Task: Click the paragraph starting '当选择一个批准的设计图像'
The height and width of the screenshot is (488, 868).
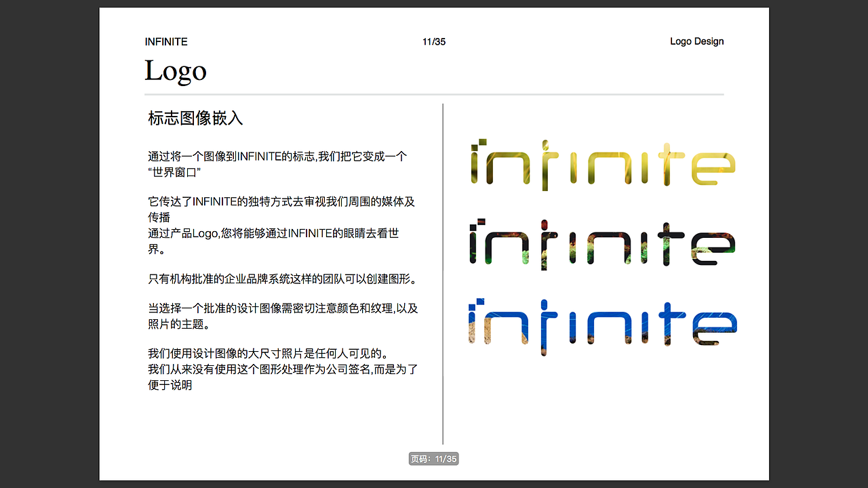Action: coord(283,316)
